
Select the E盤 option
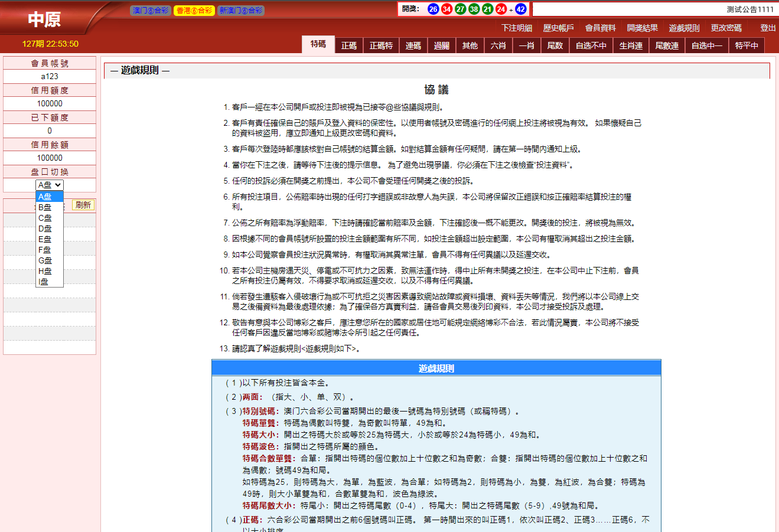click(x=45, y=239)
